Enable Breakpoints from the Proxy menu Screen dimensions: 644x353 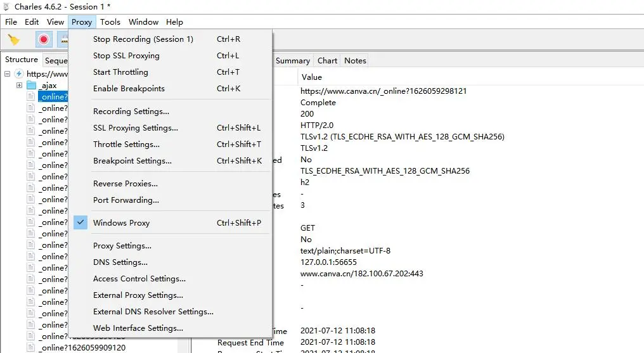129,89
